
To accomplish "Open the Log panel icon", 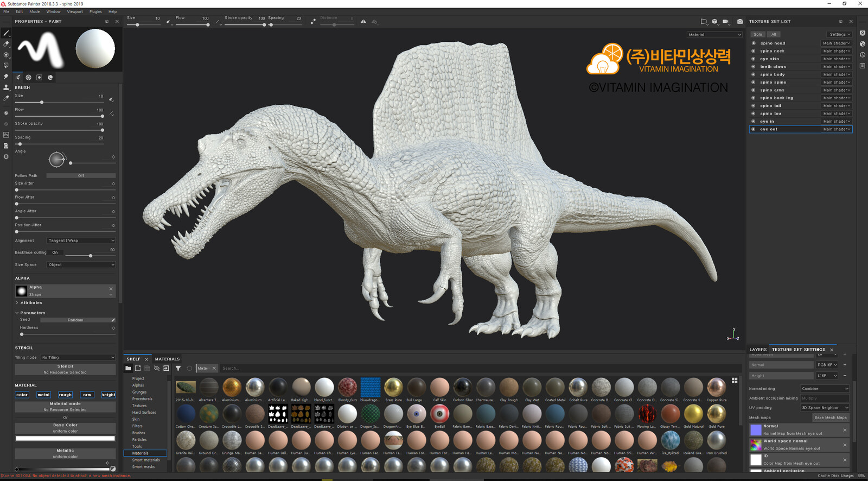I will click(862, 66).
